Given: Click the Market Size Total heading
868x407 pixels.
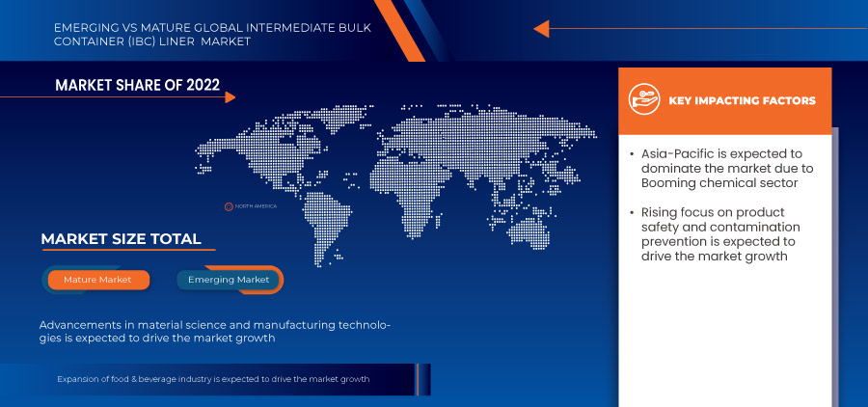Looking at the screenshot, I should [x=121, y=239].
